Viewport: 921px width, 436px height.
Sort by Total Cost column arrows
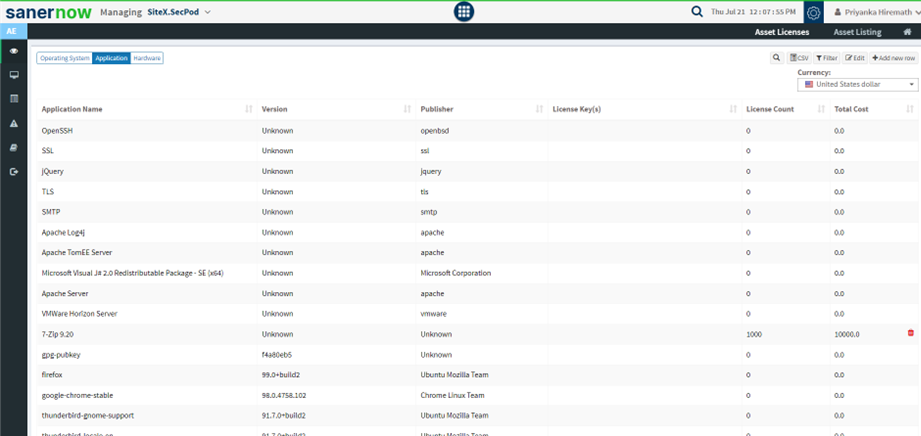coord(910,109)
